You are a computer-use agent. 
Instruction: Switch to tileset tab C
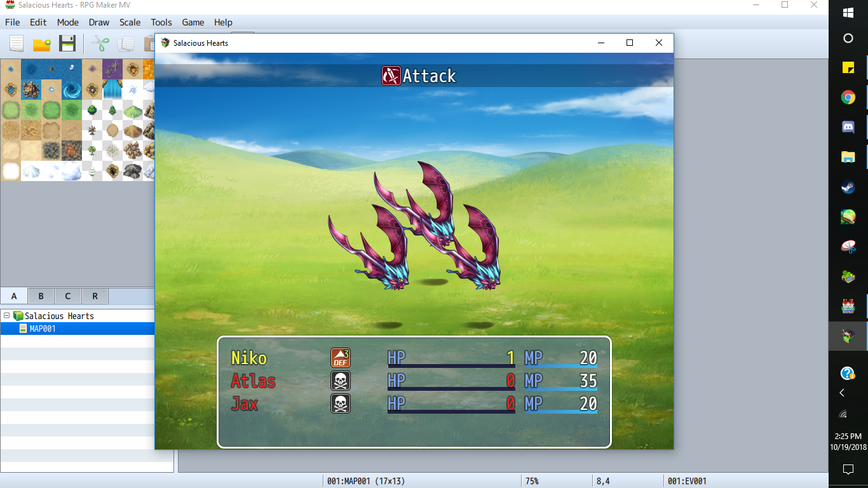pyautogui.click(x=67, y=296)
